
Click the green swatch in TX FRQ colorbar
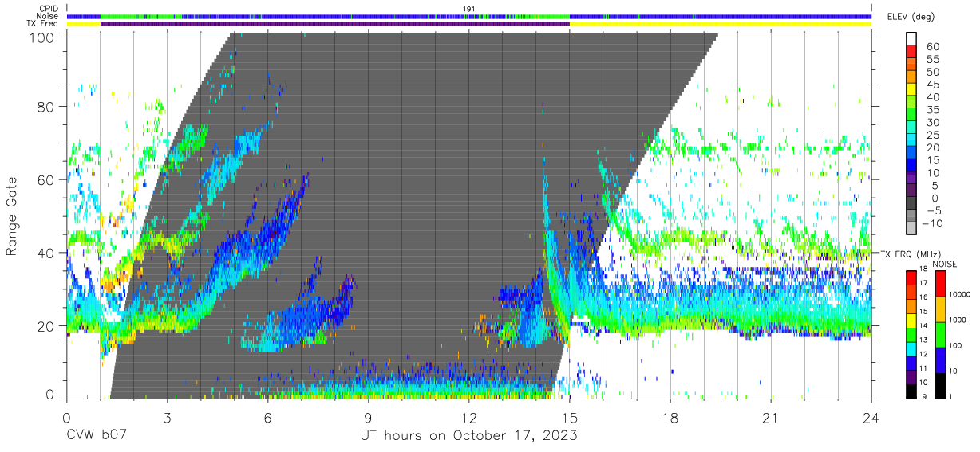pyautogui.click(x=911, y=334)
